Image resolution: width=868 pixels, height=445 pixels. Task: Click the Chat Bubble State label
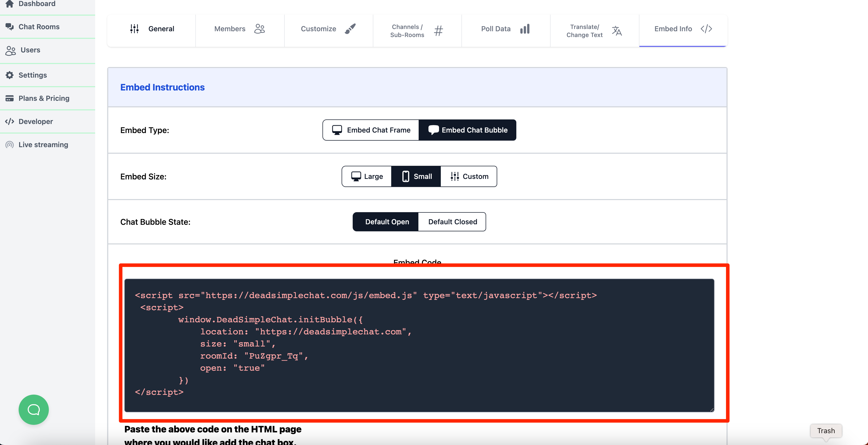155,222
